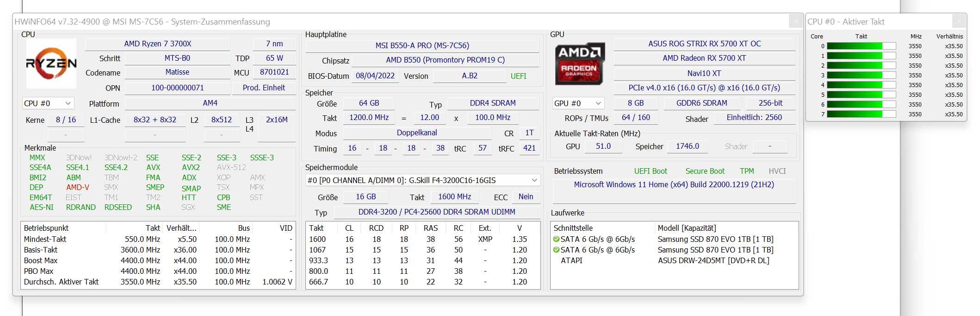The width and height of the screenshot is (980, 316).
Task: Click the Windows 11 Home build text
Action: pos(674,185)
